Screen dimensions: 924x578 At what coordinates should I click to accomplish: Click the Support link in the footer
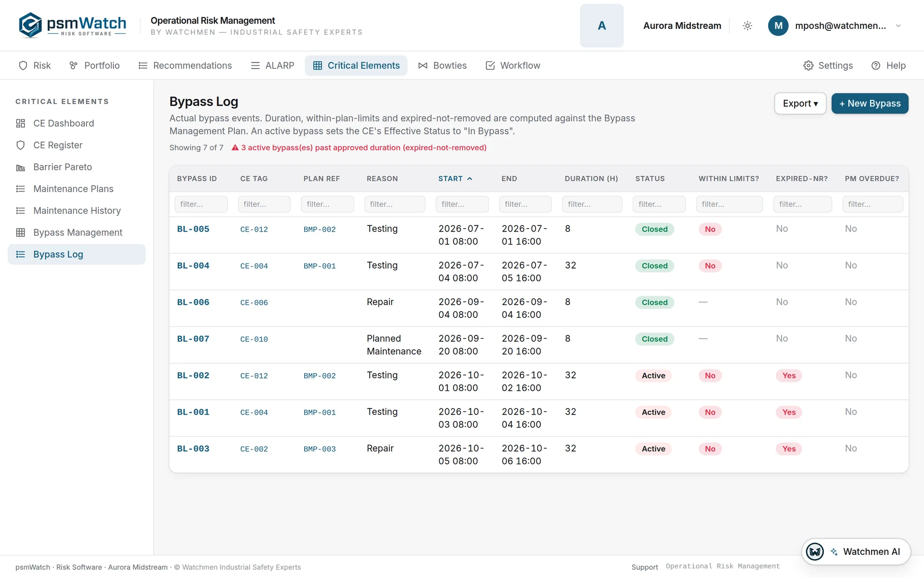644,567
